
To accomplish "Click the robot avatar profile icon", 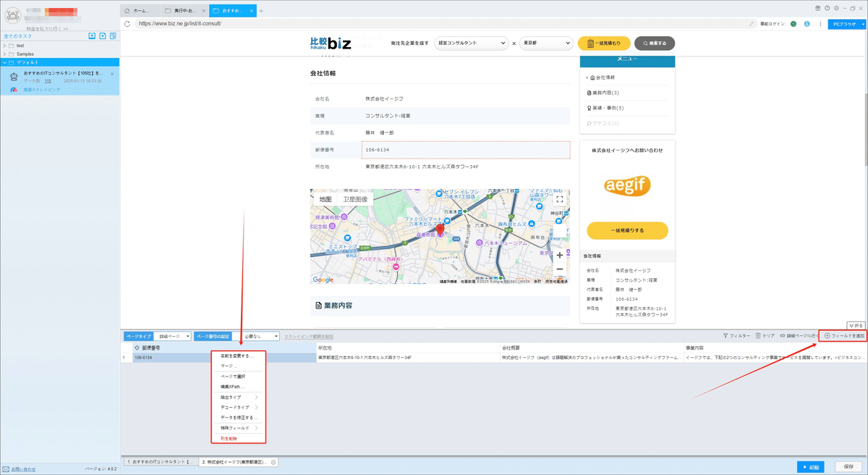I will click(12, 16).
